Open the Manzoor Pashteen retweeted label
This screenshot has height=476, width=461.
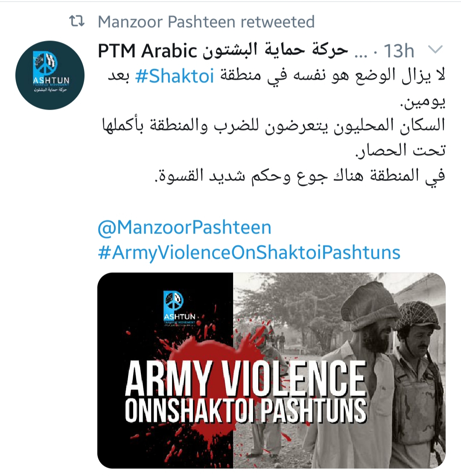click(206, 21)
